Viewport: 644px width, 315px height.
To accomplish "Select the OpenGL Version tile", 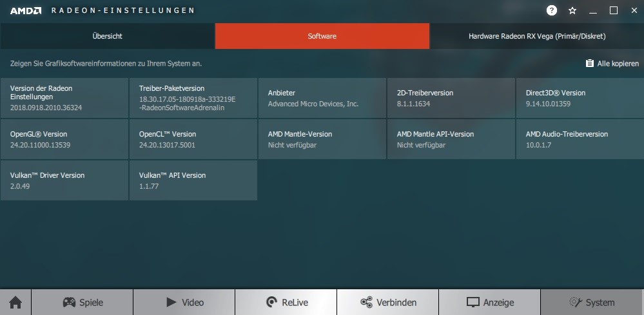I will point(64,139).
